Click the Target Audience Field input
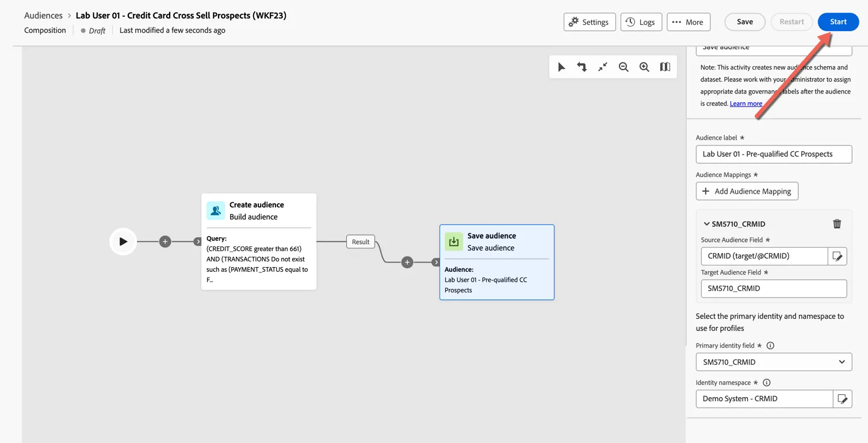This screenshot has width=868, height=443. pyautogui.click(x=774, y=288)
